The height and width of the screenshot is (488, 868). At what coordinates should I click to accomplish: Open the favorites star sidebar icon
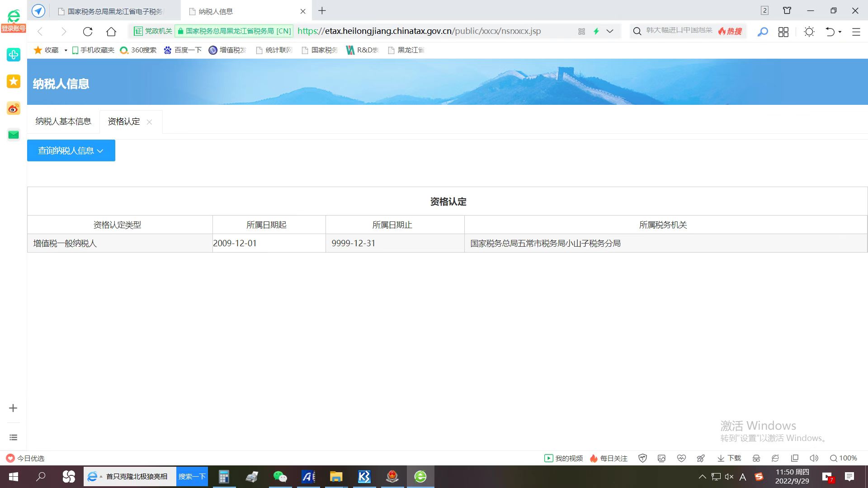point(14,81)
